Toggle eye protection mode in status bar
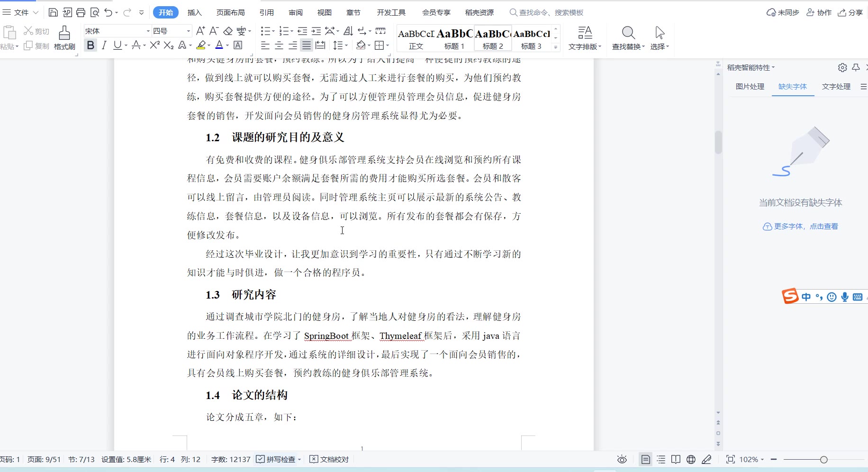Image resolution: width=868 pixels, height=472 pixels. (x=622, y=459)
